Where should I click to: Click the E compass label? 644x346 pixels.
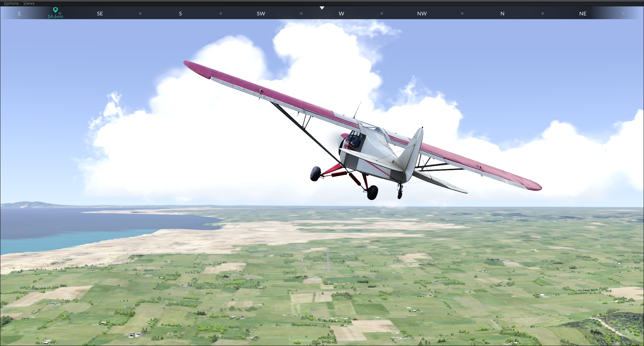tap(19, 14)
